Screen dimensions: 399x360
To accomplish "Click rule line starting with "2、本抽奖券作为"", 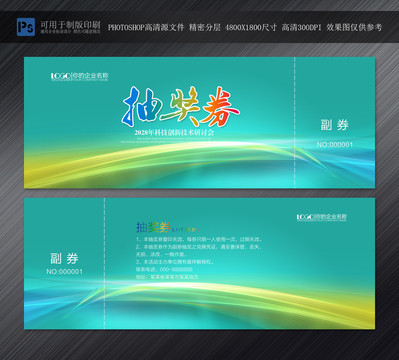I will click(x=199, y=247).
